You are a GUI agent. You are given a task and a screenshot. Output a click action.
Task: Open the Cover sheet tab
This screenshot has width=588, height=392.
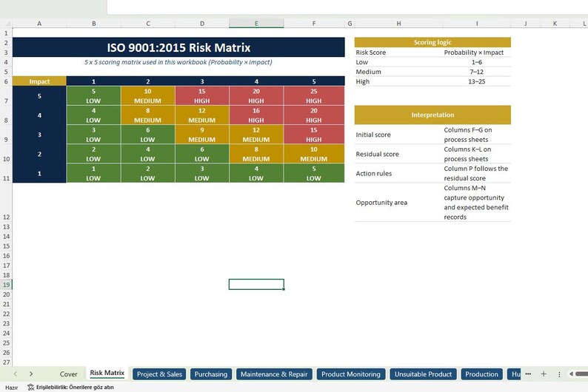68,374
